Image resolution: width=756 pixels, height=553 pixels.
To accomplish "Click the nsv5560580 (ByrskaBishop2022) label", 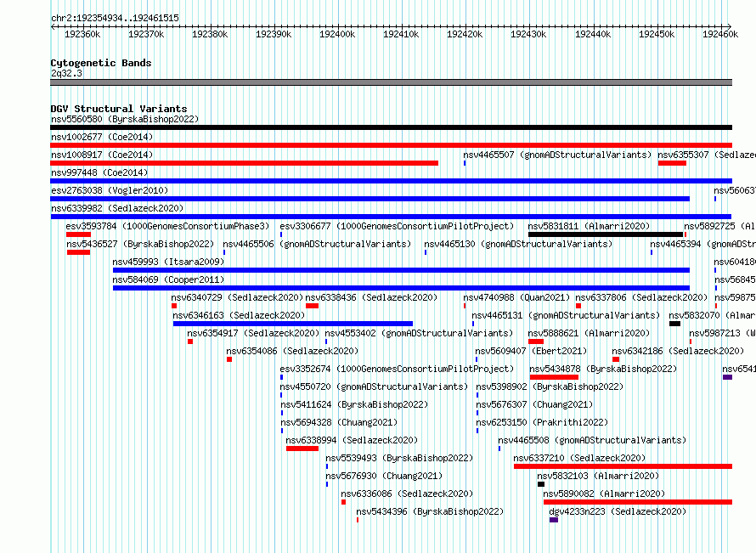I will [x=125, y=119].
